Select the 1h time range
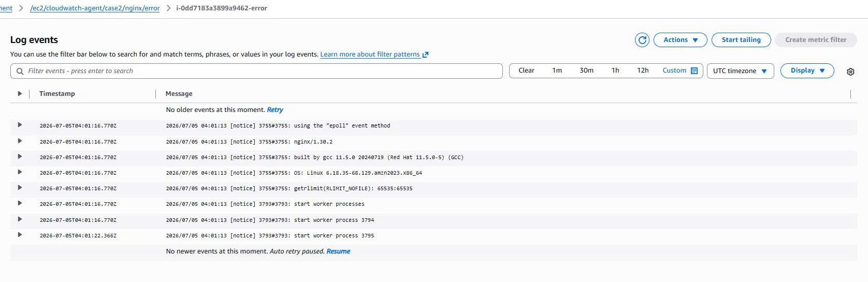This screenshot has width=868, height=282. click(x=615, y=70)
